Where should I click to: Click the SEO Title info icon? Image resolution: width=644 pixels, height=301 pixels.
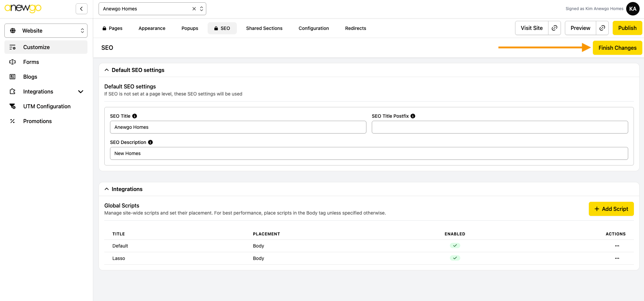click(x=135, y=116)
